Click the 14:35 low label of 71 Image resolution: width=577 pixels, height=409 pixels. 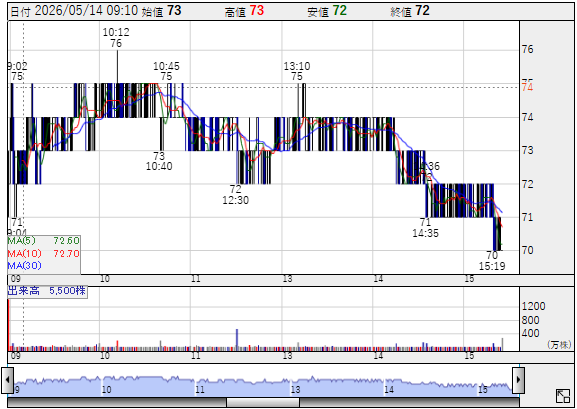(x=425, y=228)
